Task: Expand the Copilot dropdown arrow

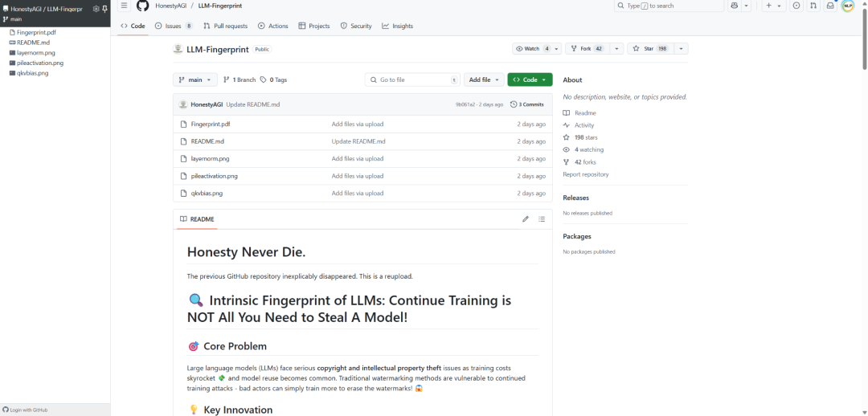Action: tap(747, 6)
